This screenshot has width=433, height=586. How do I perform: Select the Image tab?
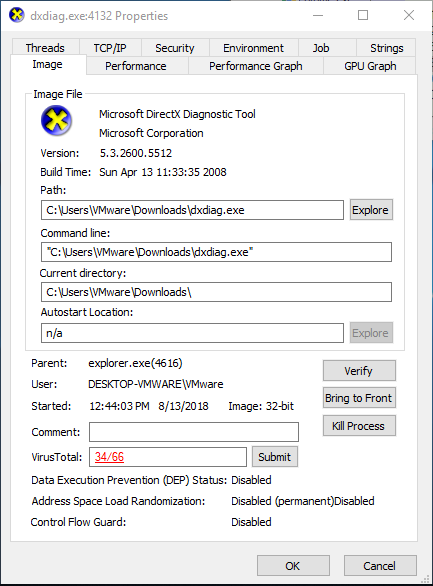(47, 64)
